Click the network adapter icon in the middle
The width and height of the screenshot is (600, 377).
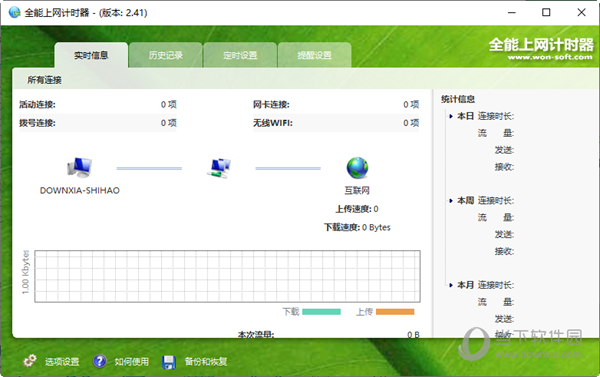click(219, 168)
